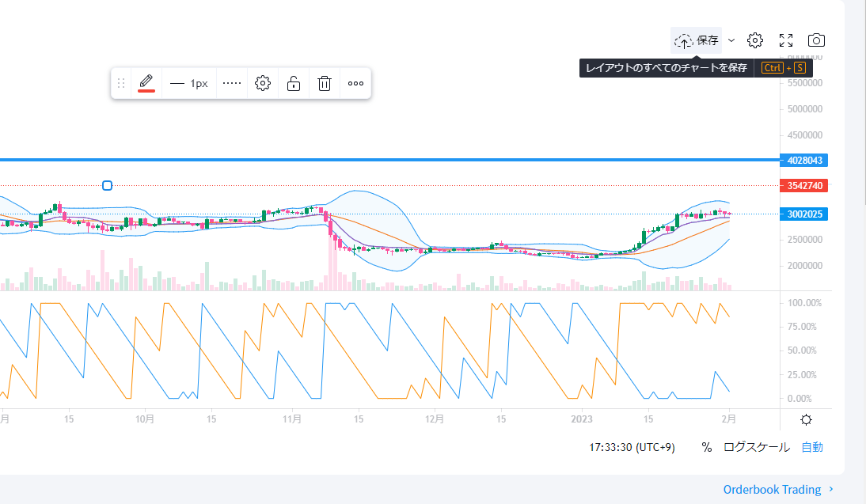The height and width of the screenshot is (504, 866).
Task: Take a chart snapshot with camera icon
Action: pos(816,40)
